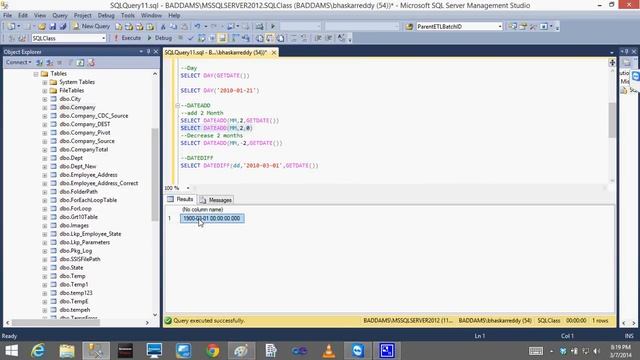Open the ParentETLBatchID find combo box
Viewport: 640px width, 360px height.
pos(459,27)
